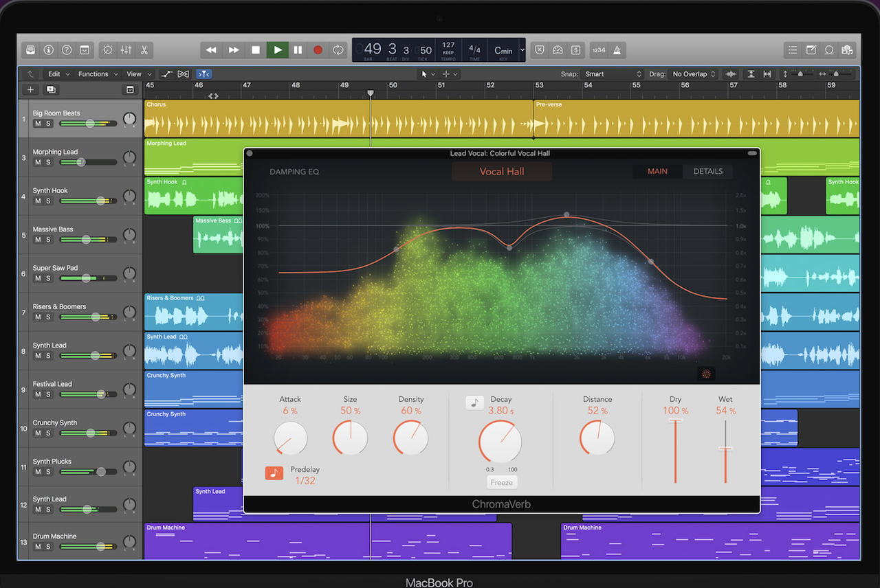880x588 pixels.
Task: Select the scissors split tool icon
Action: (144, 49)
